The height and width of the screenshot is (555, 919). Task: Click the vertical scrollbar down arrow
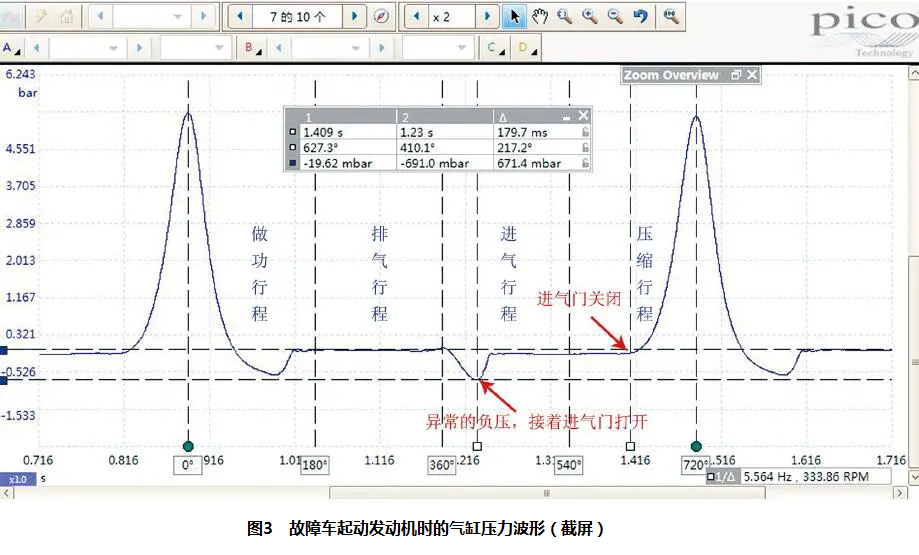[x=913, y=478]
